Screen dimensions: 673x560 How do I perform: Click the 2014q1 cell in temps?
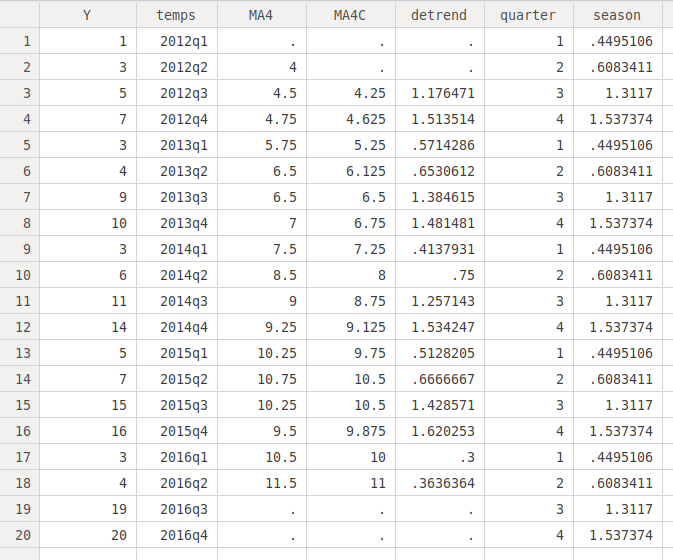[176, 249]
